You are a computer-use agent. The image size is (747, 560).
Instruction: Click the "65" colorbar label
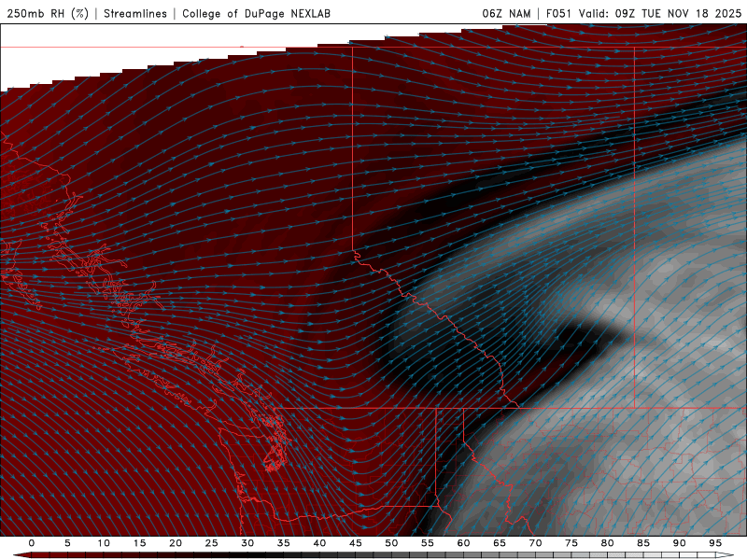click(500, 543)
